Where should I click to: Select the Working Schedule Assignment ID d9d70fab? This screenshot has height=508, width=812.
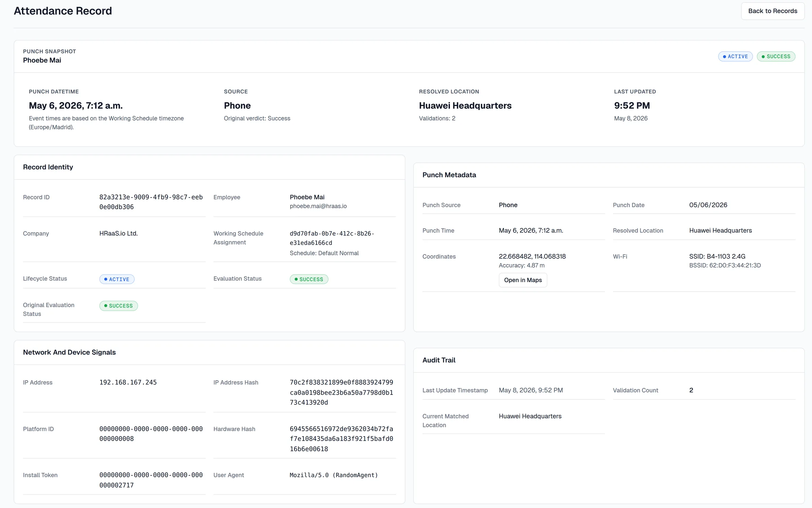[332, 238]
